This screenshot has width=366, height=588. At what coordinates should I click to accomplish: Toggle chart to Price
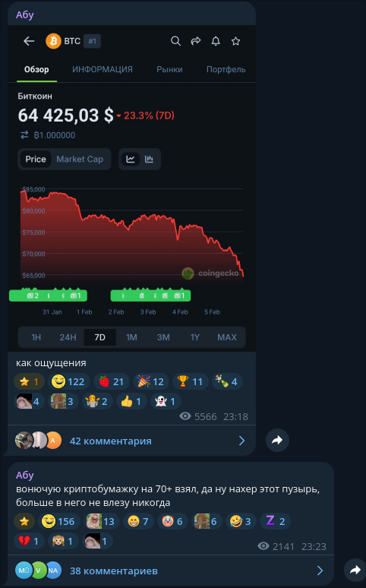click(x=36, y=159)
